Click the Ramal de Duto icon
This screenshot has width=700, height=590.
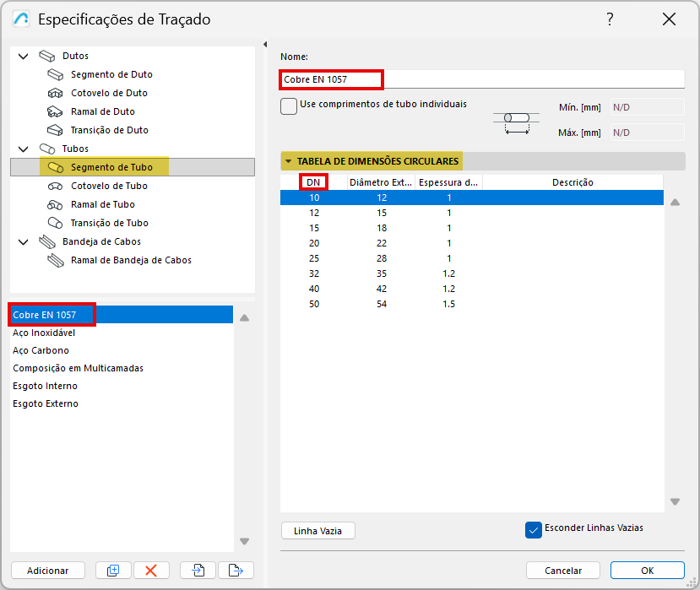click(x=56, y=111)
